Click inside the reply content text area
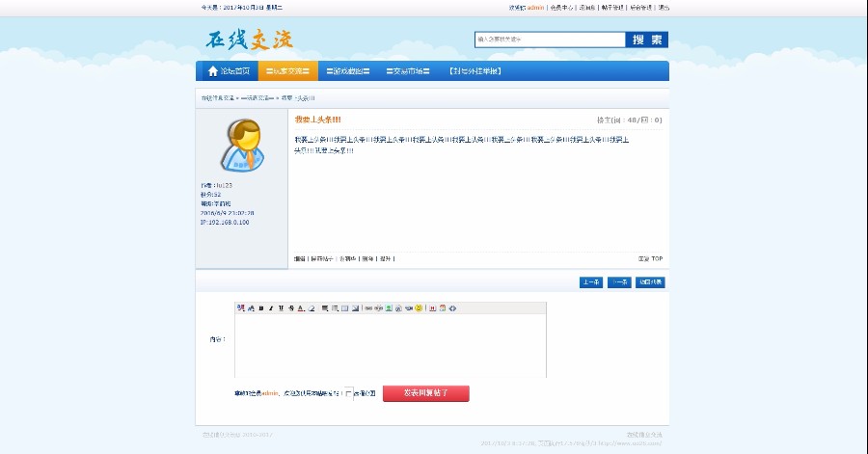The image size is (868, 454). pyautogui.click(x=391, y=346)
